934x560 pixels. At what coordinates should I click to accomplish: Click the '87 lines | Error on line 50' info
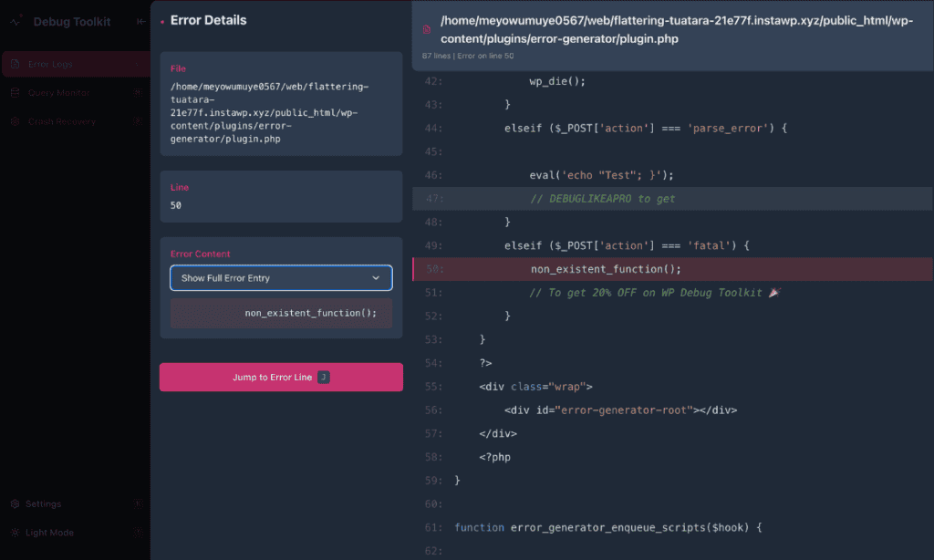[x=468, y=56]
